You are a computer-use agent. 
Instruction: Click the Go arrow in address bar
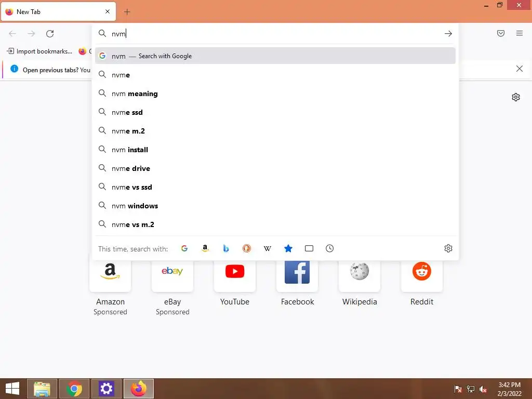[x=448, y=34]
